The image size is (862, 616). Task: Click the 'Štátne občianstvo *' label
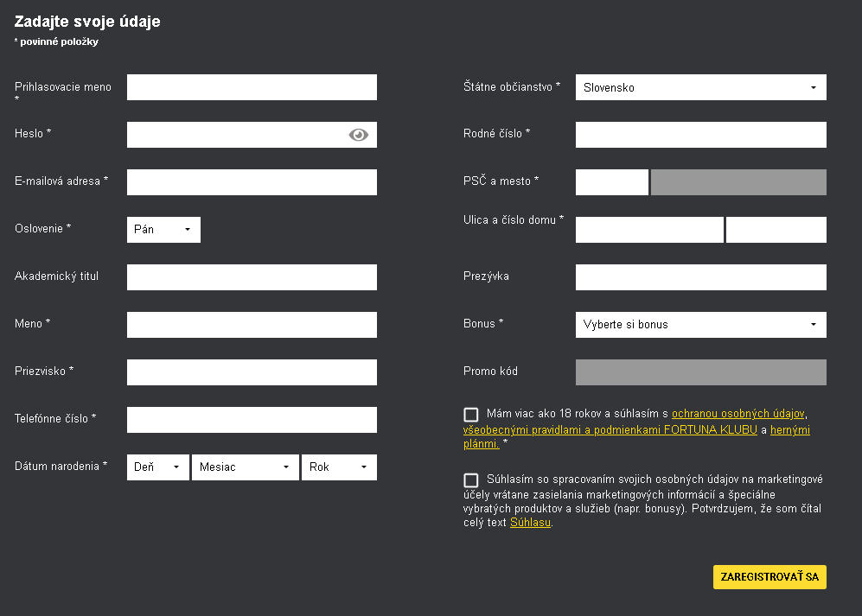pos(512,86)
